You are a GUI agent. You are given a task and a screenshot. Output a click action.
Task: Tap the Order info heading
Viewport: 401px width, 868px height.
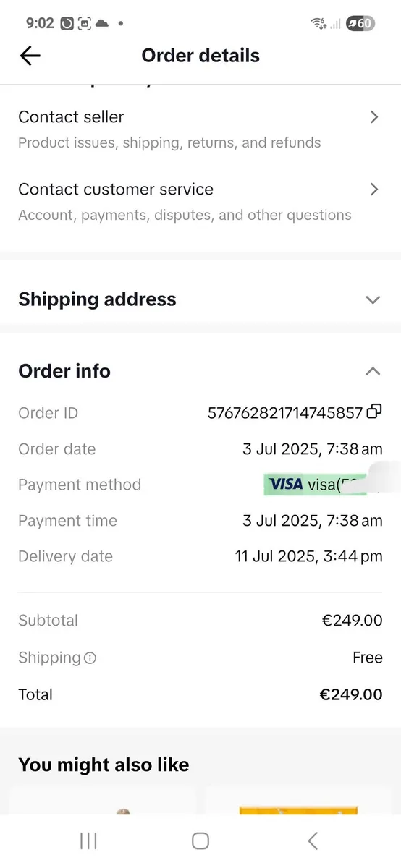(x=64, y=371)
